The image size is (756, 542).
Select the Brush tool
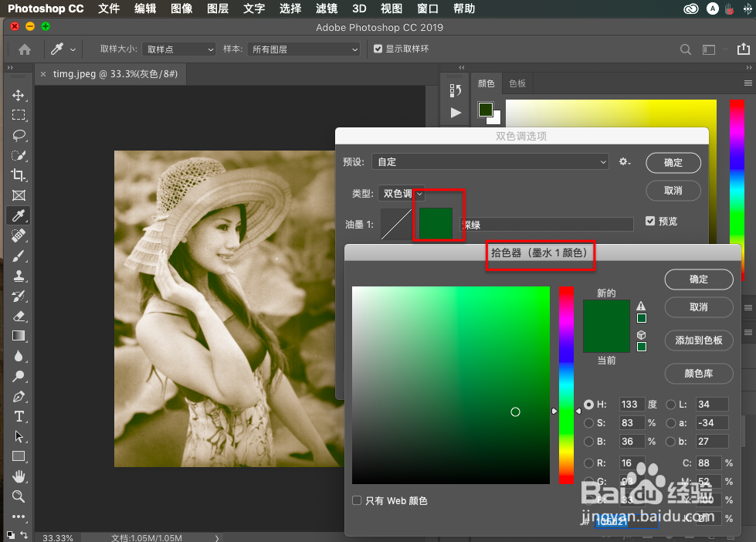coord(19,256)
